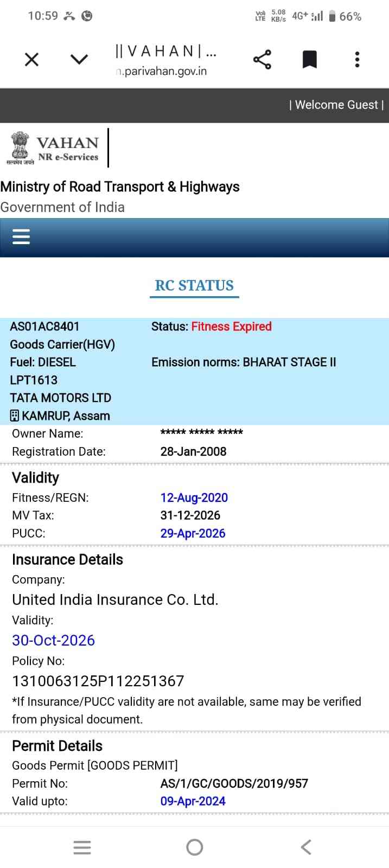Viewport: 389px width, 868px height.
Task: Tap insurance validity date 30-Oct-2026
Action: click(x=53, y=640)
